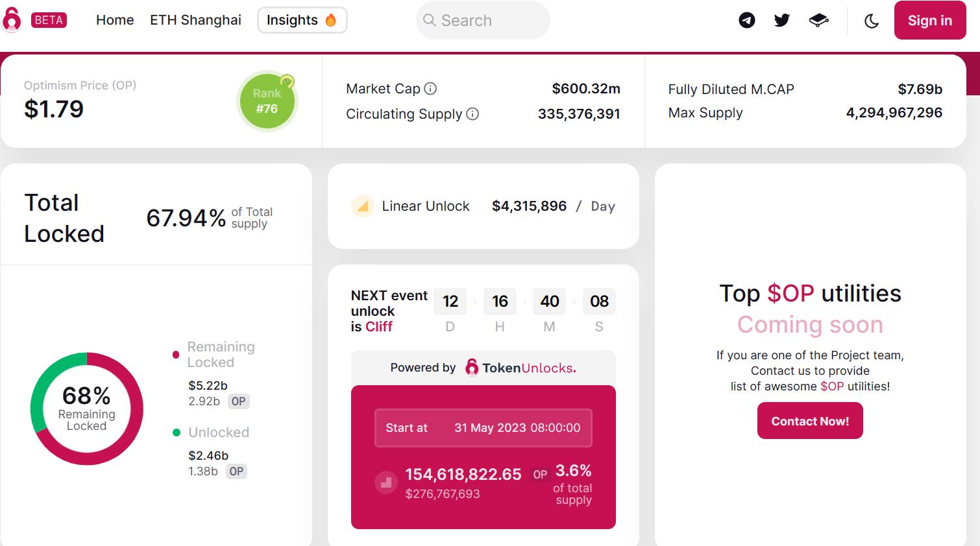980x546 pixels.
Task: Click the Telegram icon in the header
Action: 746,20
